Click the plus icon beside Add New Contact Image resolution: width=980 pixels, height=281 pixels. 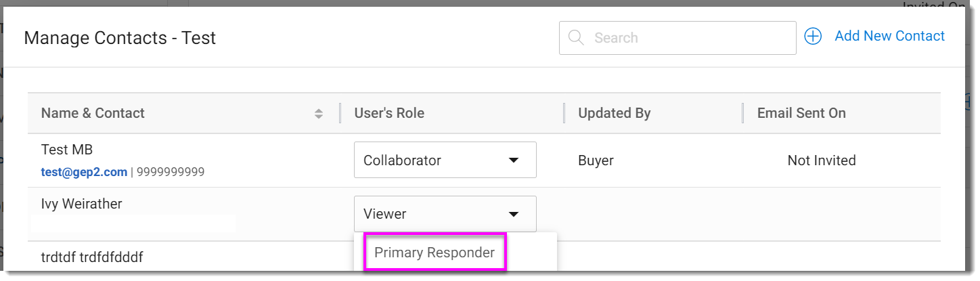[x=813, y=37]
